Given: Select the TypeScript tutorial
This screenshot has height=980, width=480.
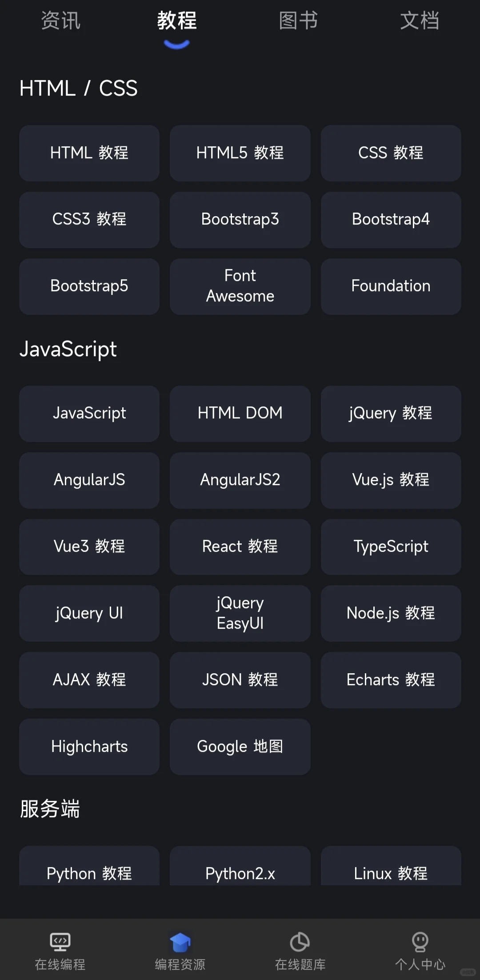Looking at the screenshot, I should point(391,547).
